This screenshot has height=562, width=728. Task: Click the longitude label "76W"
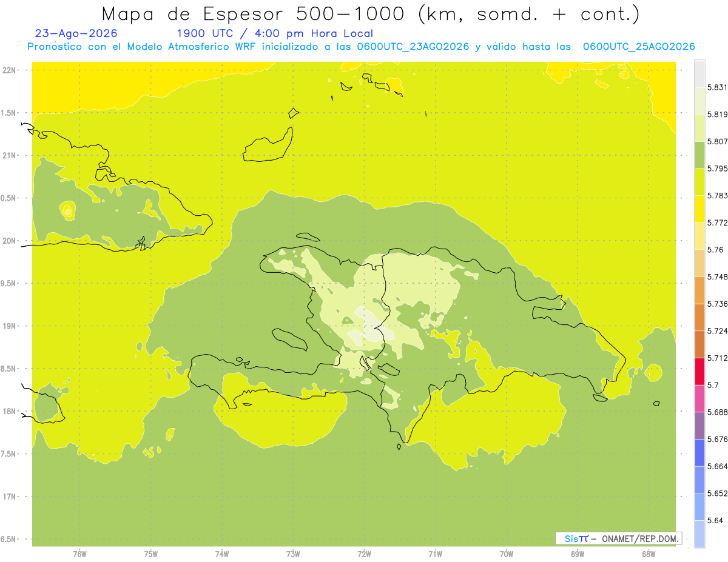[x=79, y=554]
